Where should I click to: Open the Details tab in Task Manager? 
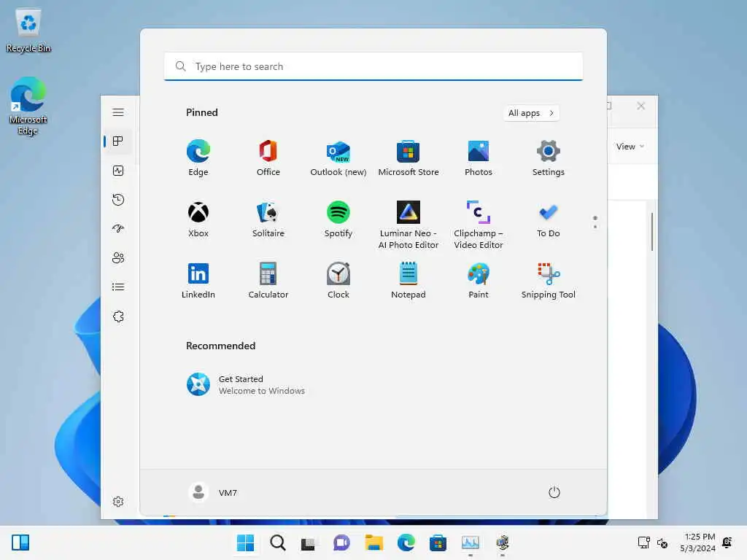pyautogui.click(x=118, y=287)
